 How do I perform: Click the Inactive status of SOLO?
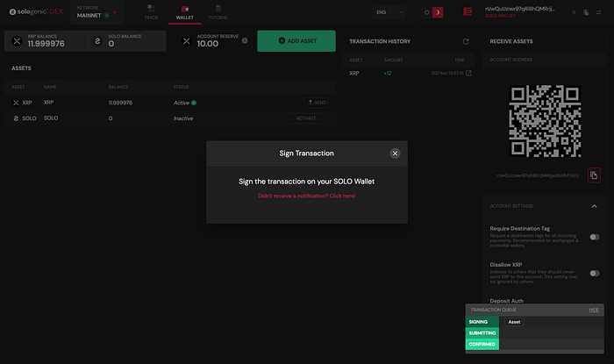coord(183,118)
